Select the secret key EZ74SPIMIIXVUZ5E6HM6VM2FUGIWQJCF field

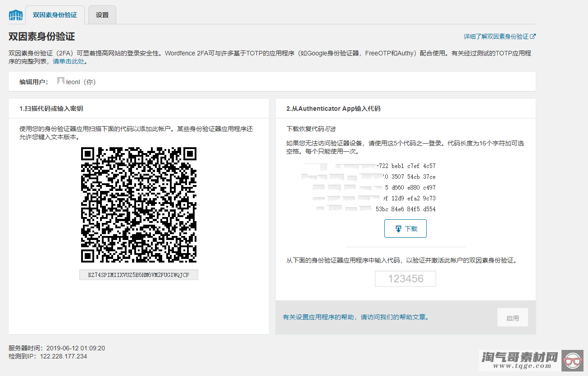tap(139, 275)
